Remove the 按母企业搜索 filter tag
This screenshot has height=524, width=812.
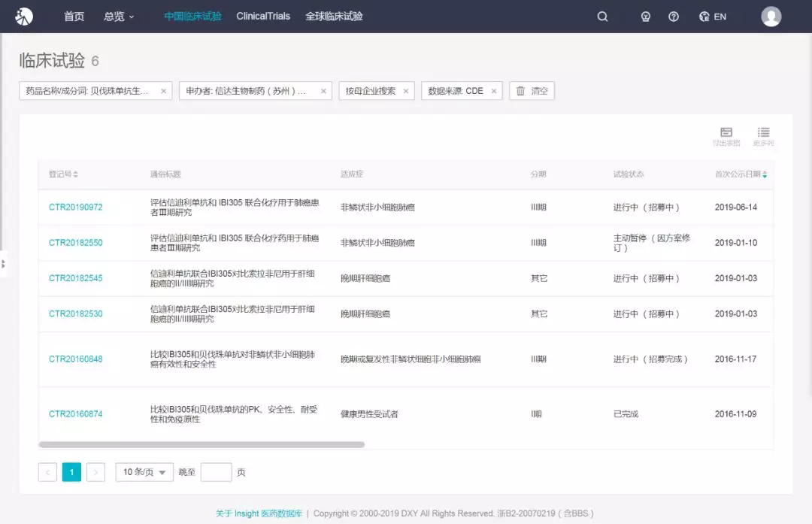[x=406, y=91]
